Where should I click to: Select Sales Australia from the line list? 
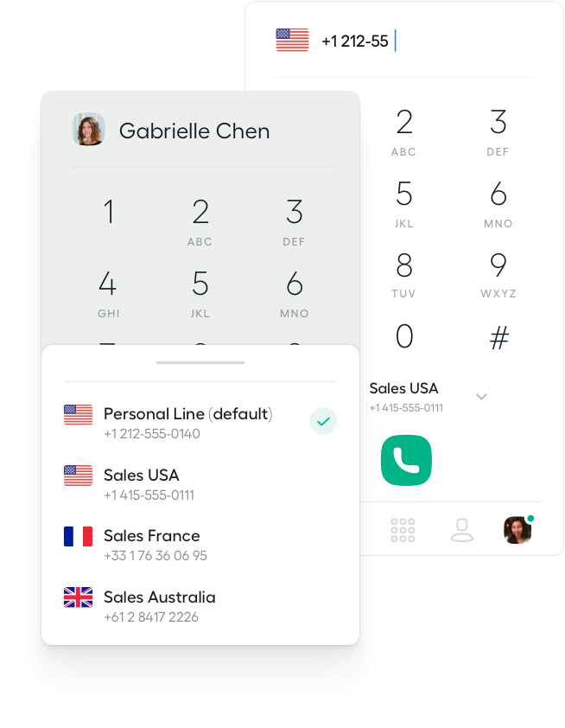tap(200, 606)
